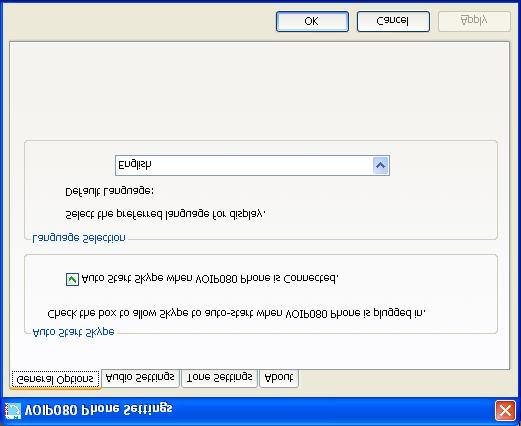
Task: Click the VOIP080 Phone Settings title bar icon
Action: point(13,411)
